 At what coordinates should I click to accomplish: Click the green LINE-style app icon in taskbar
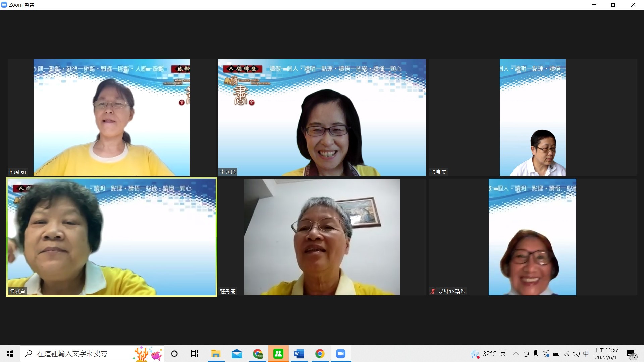278,354
